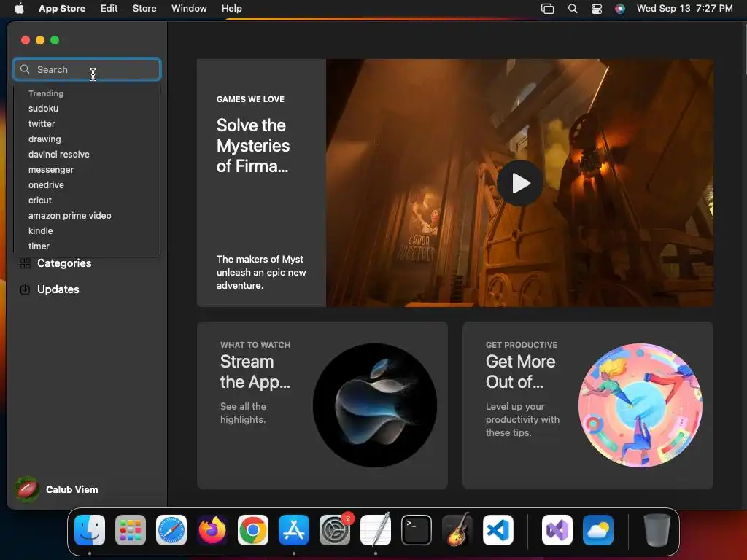
Task: Click the Apple event logo thumbnail
Action: pos(375,405)
